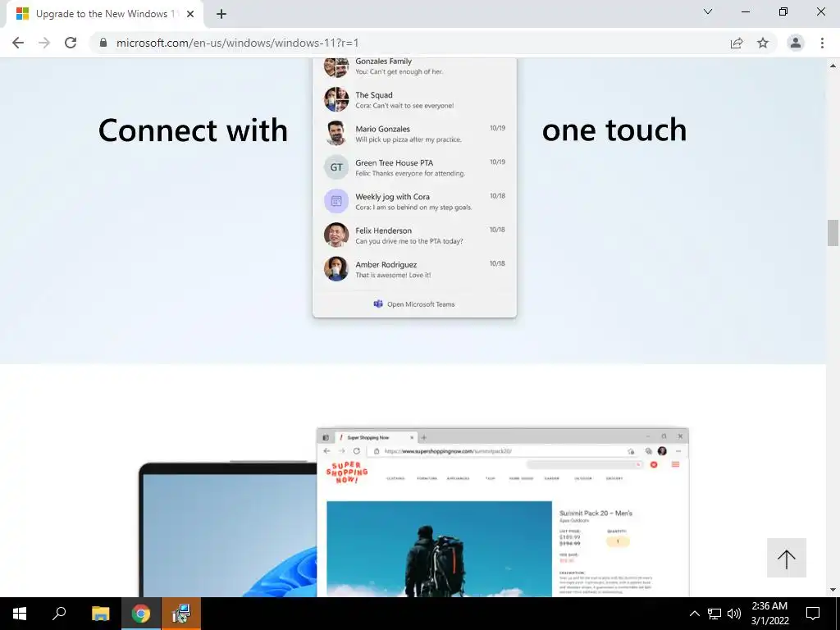This screenshot has height=630, width=840.
Task: Click the address bar URL
Action: pyautogui.click(x=237, y=43)
